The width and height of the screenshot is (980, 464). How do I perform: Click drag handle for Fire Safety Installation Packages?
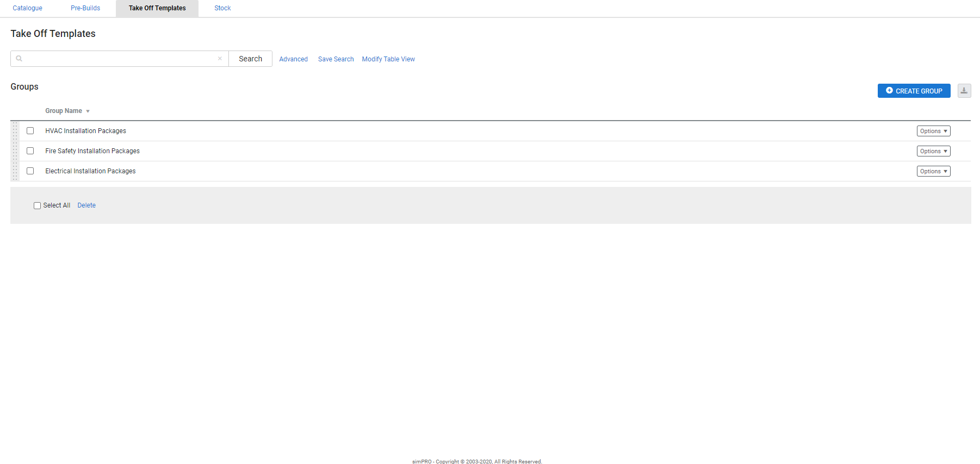click(15, 151)
